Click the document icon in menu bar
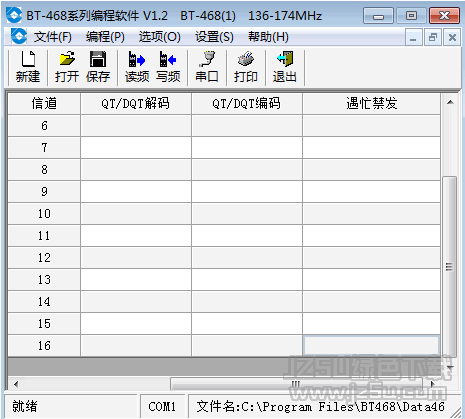Viewport: 465px width, 419px height. [19, 36]
